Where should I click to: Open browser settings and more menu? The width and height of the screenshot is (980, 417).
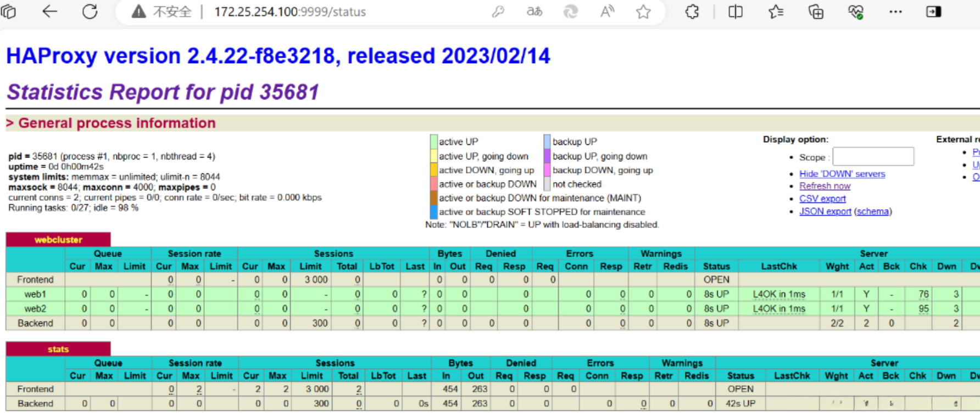(895, 12)
